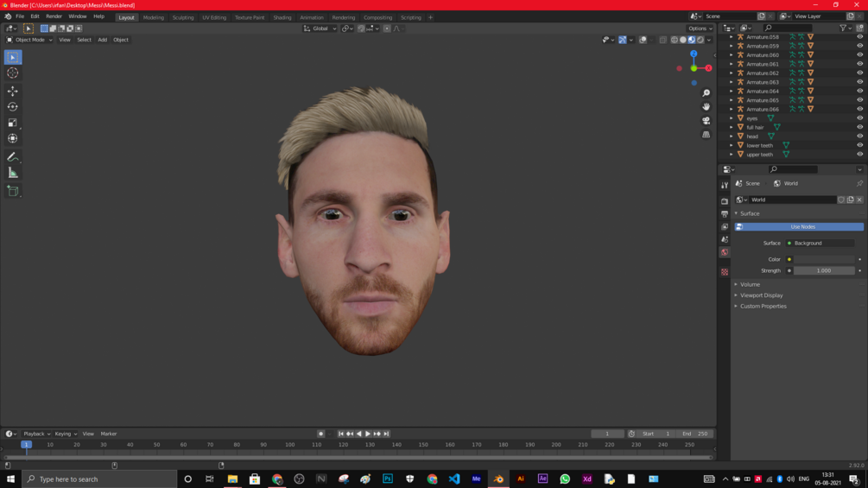Open the Options dropdown

700,29
